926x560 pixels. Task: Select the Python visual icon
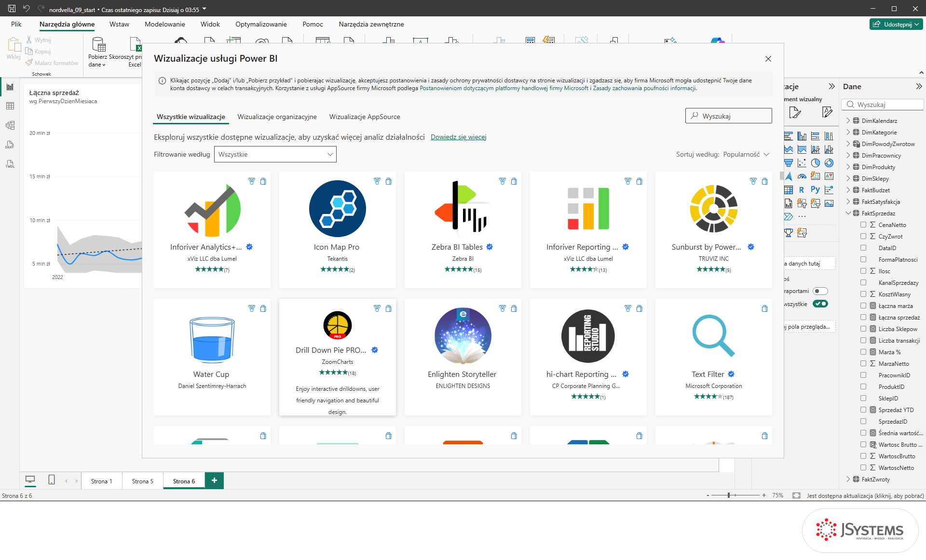[815, 190]
